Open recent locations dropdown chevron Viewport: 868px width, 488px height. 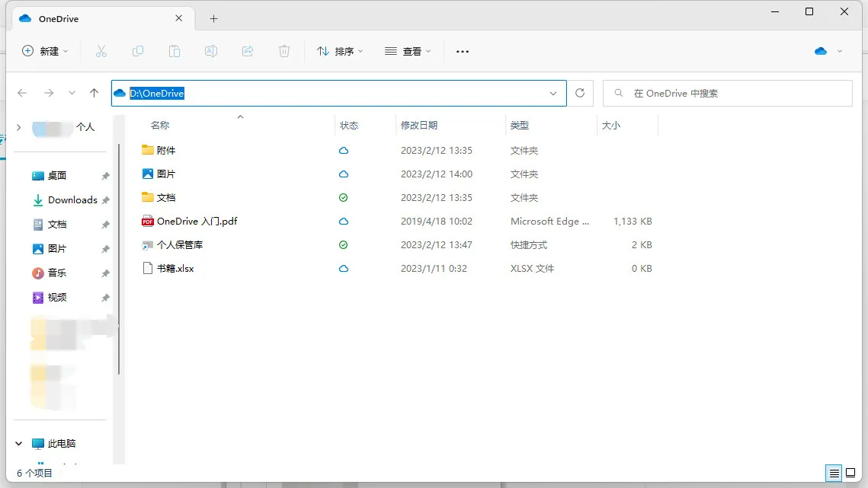72,93
